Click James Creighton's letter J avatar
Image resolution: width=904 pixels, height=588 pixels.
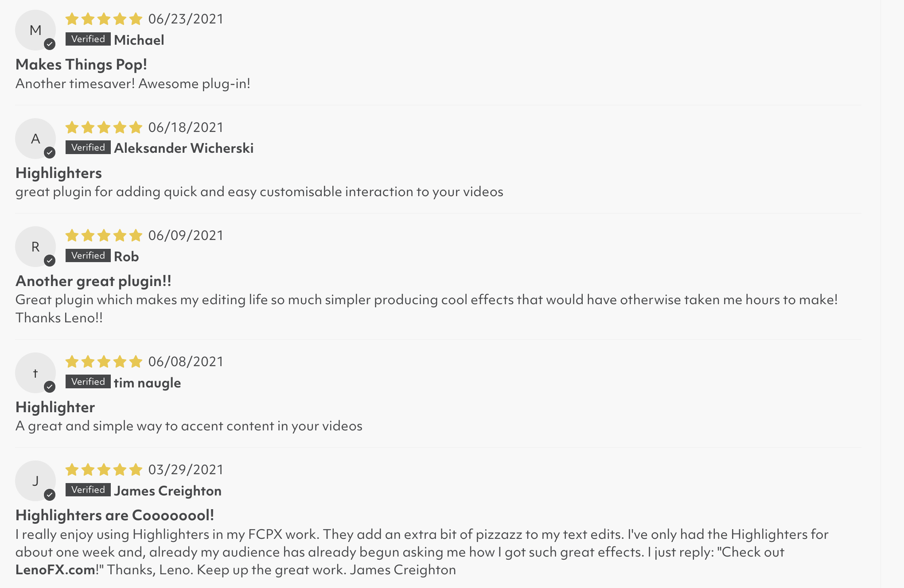(35, 481)
